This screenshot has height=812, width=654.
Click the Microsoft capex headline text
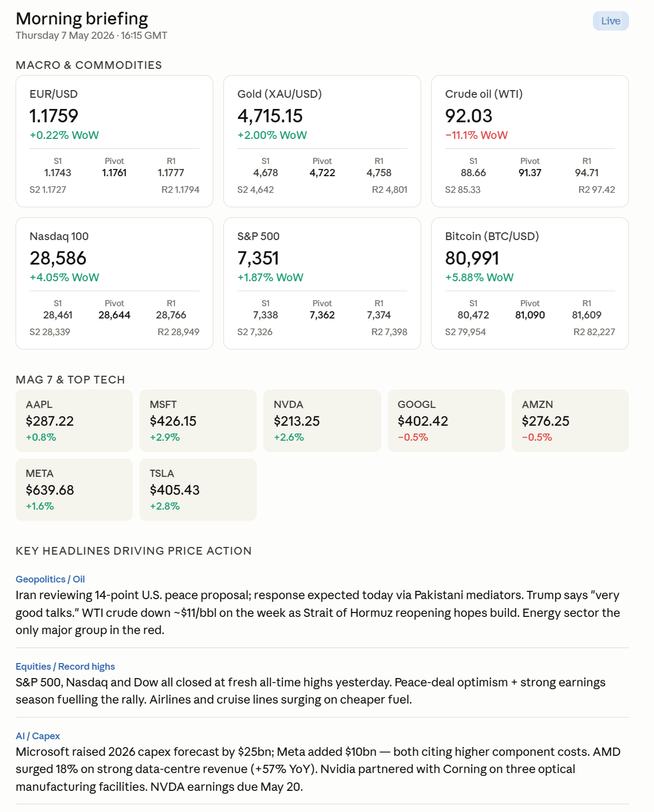coord(318,769)
